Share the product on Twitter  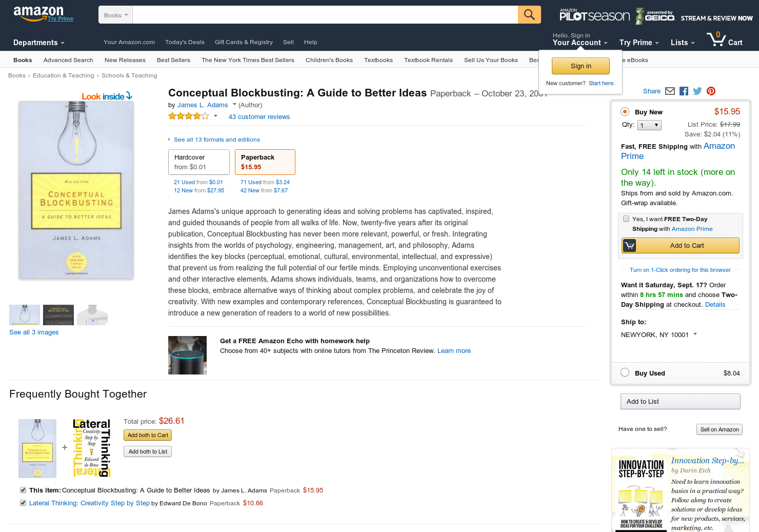(697, 91)
